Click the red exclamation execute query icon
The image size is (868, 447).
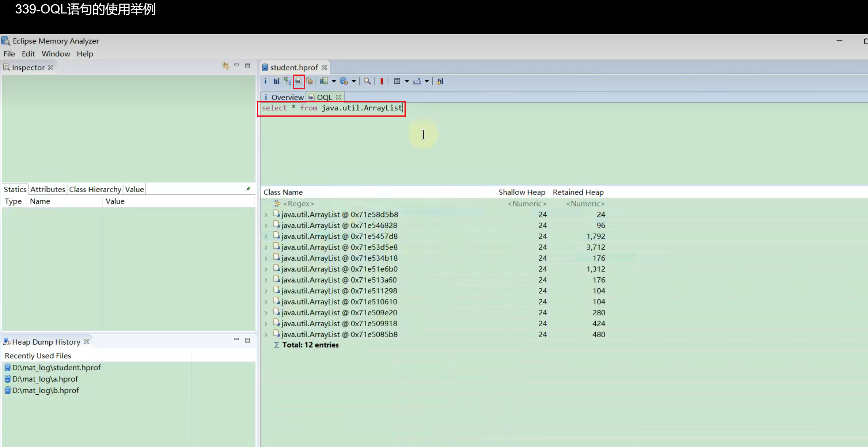tap(382, 81)
